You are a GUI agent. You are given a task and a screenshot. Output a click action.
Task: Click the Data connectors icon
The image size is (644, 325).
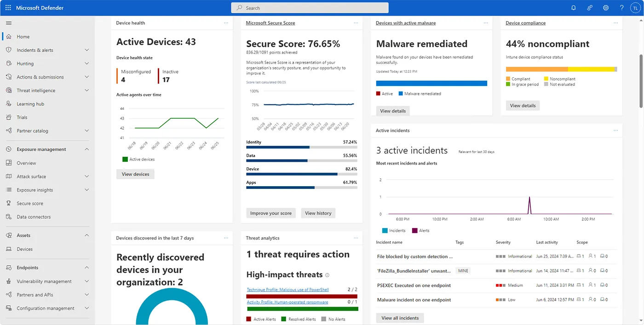tap(9, 217)
